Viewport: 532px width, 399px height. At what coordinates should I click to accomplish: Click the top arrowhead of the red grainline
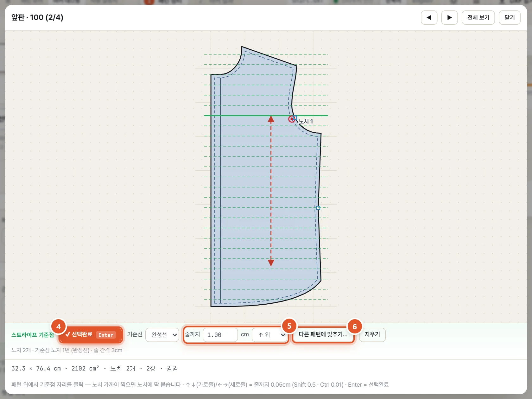(271, 119)
